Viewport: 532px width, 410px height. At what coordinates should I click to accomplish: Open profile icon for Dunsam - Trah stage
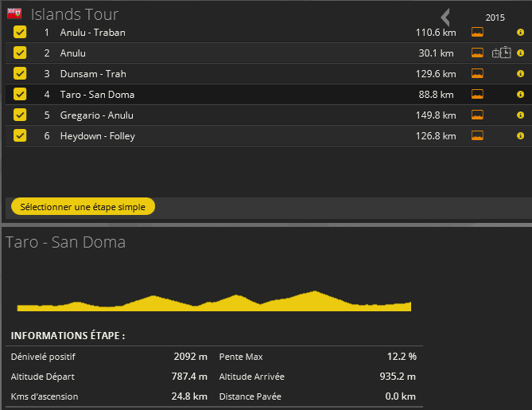(x=477, y=74)
